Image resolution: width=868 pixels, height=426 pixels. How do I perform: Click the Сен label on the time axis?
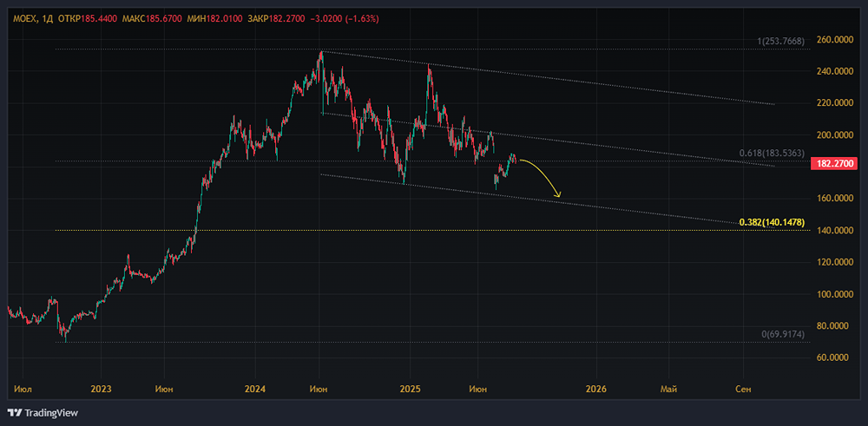[742, 389]
